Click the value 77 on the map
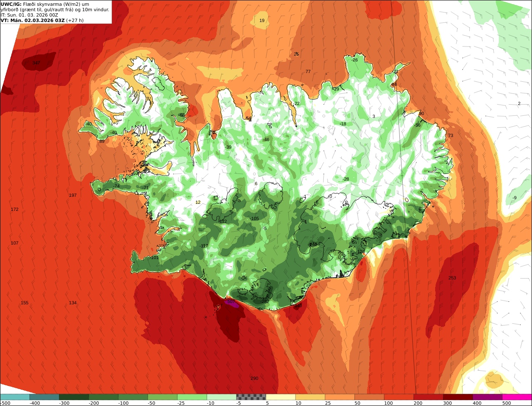This screenshot has height=406, width=532. (308, 72)
